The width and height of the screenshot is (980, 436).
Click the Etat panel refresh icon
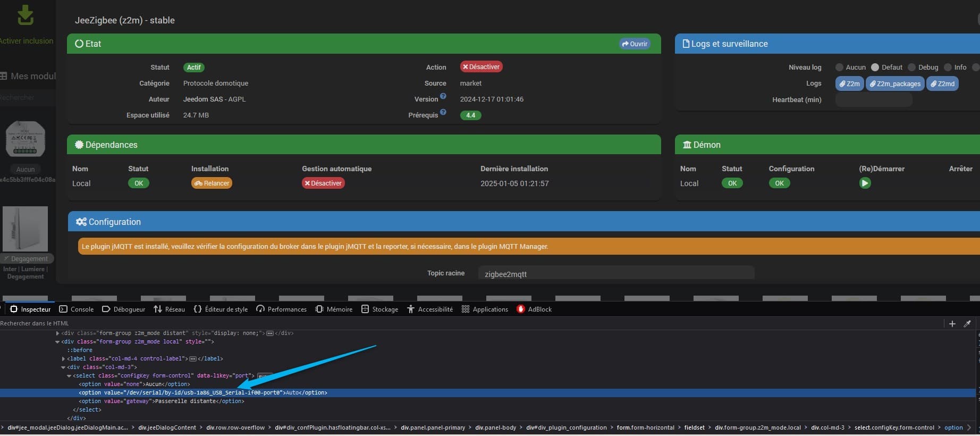(79, 44)
